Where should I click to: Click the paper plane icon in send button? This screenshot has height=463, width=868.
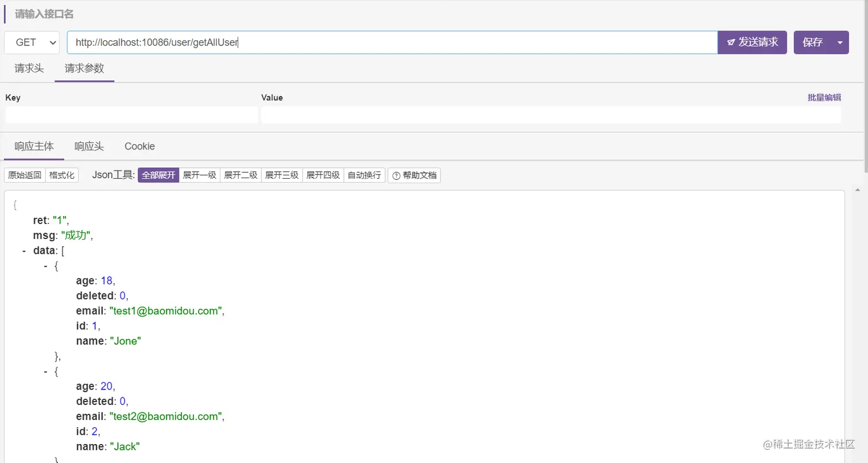pos(731,43)
